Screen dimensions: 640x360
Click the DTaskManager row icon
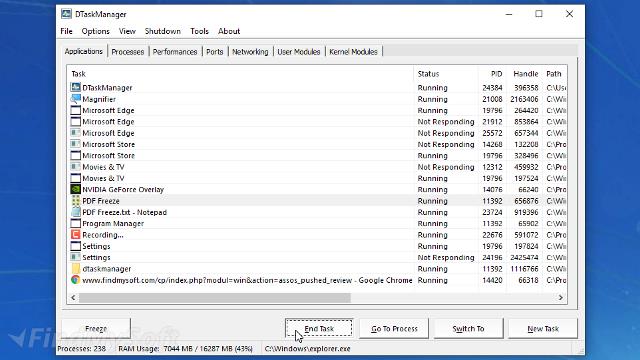[x=76, y=87]
